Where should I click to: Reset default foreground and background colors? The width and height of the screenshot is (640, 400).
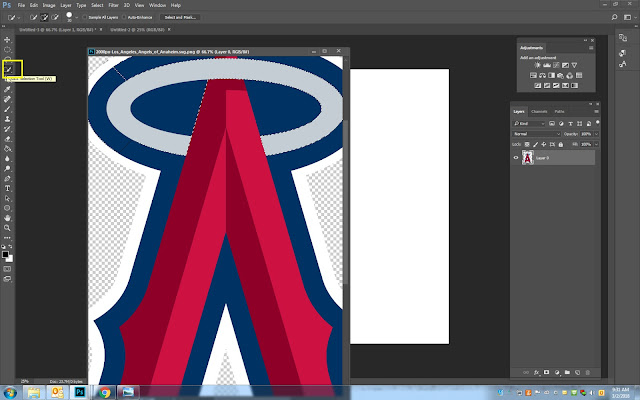click(x=4, y=247)
